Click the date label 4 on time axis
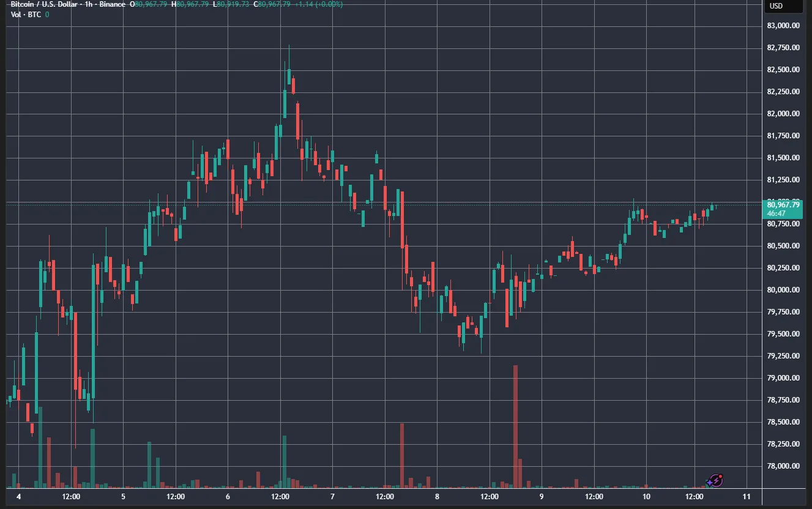The width and height of the screenshot is (812, 509). [19, 497]
